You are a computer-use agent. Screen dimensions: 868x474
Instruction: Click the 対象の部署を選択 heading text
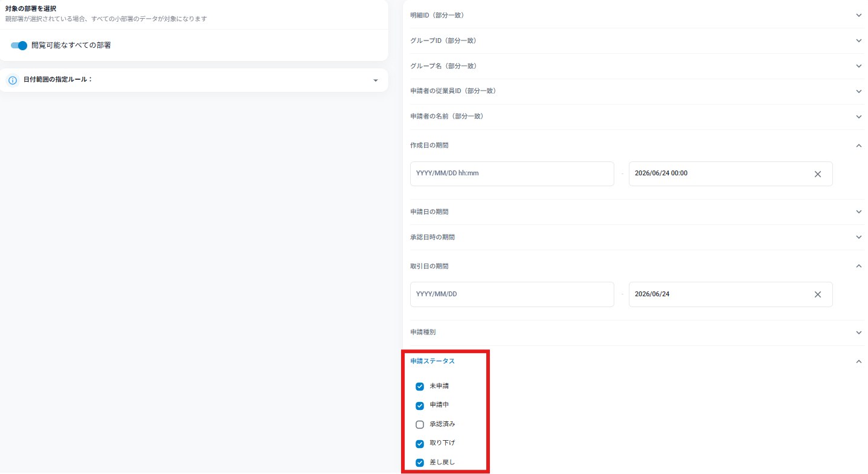coord(31,8)
